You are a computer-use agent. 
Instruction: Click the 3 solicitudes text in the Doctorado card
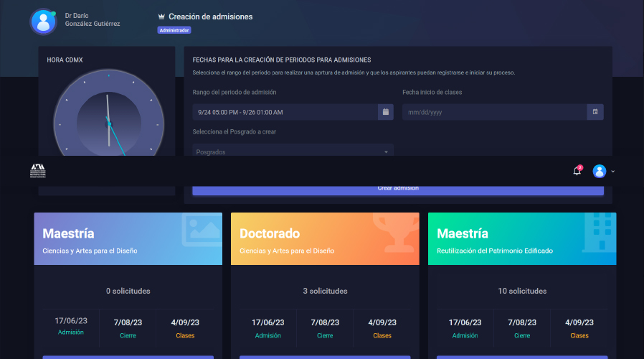(x=325, y=291)
